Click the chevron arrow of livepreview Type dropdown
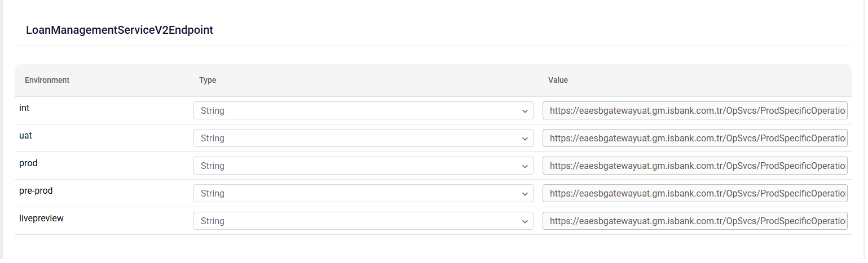The image size is (868, 263). [x=525, y=221]
